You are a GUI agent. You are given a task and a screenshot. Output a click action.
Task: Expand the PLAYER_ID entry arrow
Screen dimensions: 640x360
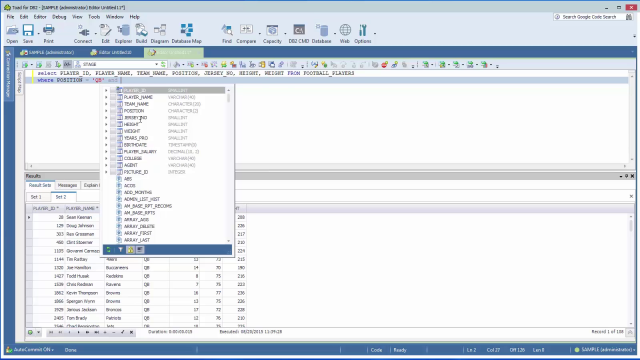(106, 91)
